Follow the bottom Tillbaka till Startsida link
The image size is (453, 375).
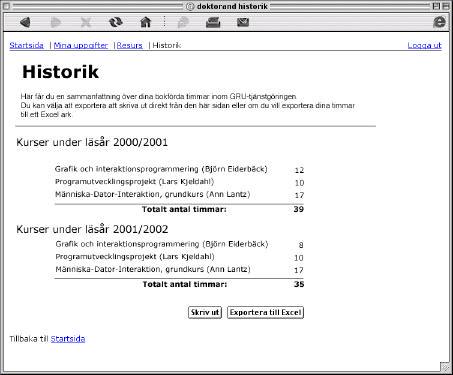tap(68, 339)
